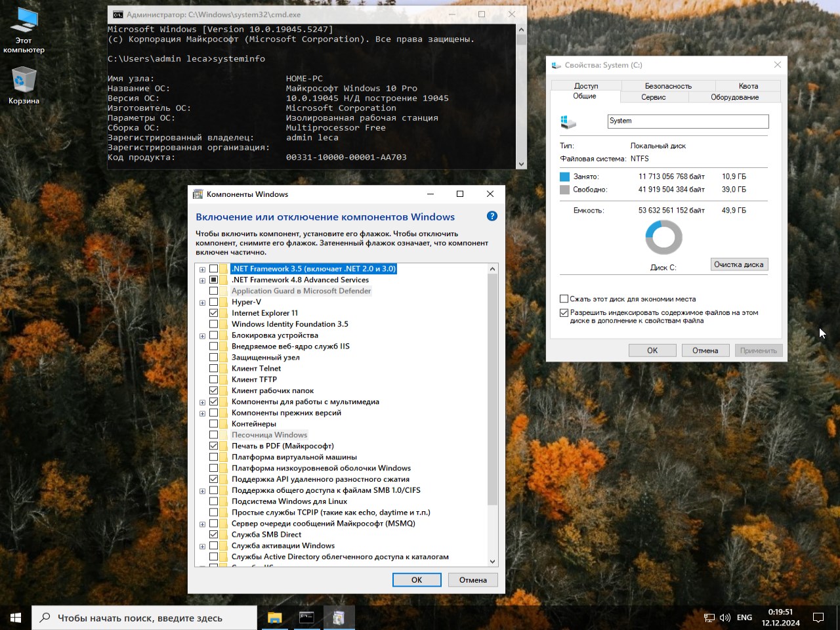Click the folder icon of Hyper-V row
The image size is (840, 630).
click(x=224, y=302)
